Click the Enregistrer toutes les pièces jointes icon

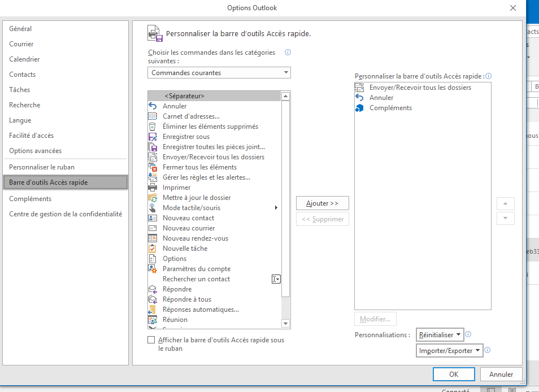coord(153,147)
